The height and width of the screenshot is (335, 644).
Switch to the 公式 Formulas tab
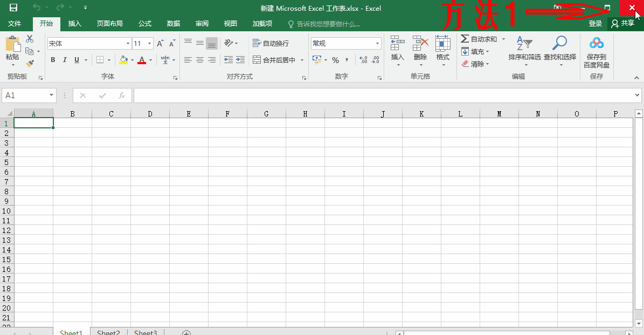click(x=144, y=24)
